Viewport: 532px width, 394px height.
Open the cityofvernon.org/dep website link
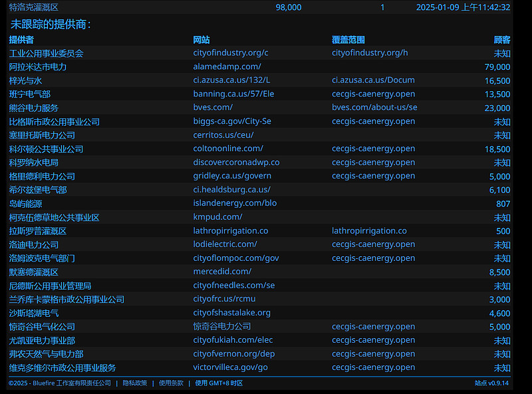tap(234, 353)
